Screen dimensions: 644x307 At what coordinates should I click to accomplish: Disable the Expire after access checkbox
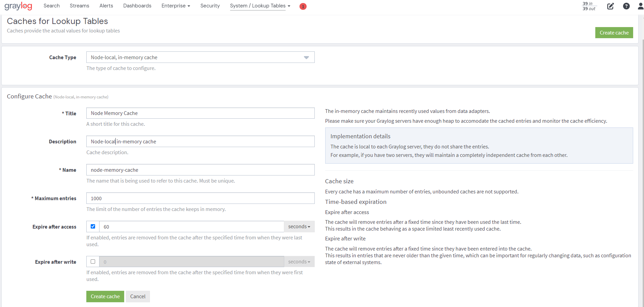coord(93,227)
